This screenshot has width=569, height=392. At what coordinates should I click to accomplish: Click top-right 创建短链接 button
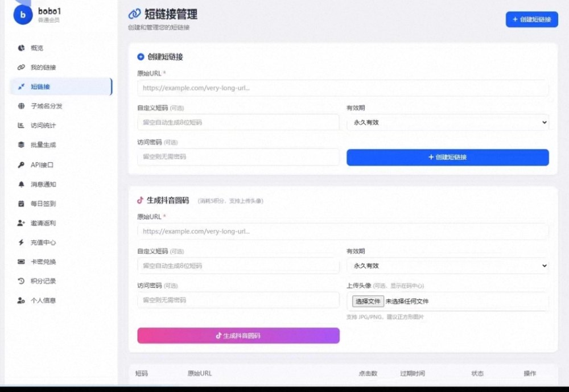[x=531, y=19]
